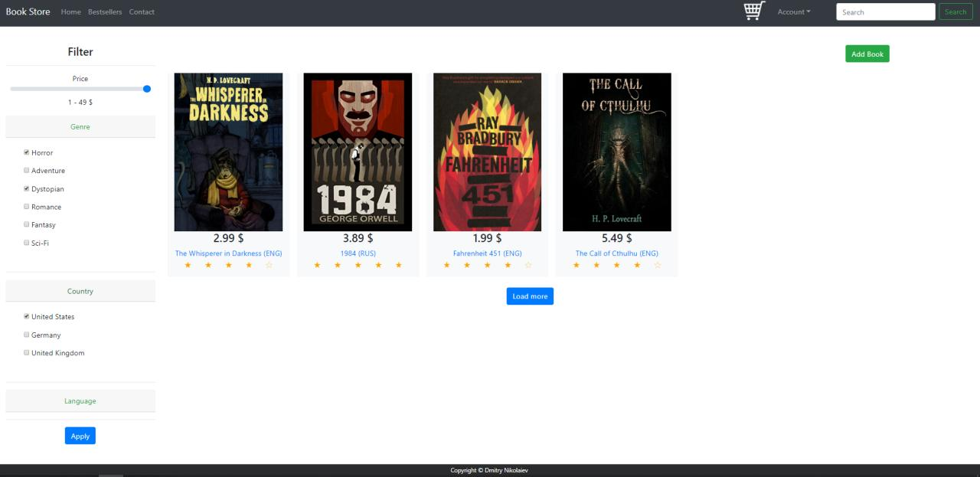This screenshot has width=980, height=477.
Task: Enable the Sci-Fi genre filter
Action: [26, 243]
